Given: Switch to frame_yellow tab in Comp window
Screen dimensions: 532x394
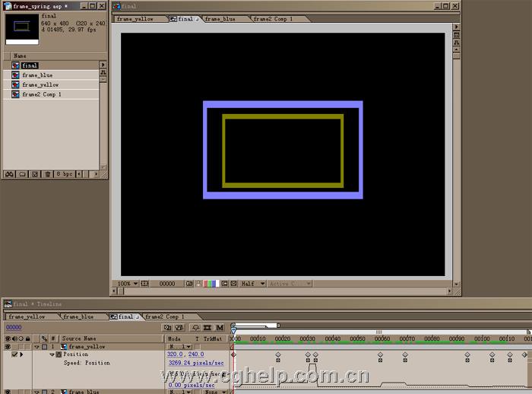Looking at the screenshot, I should tap(135, 19).
